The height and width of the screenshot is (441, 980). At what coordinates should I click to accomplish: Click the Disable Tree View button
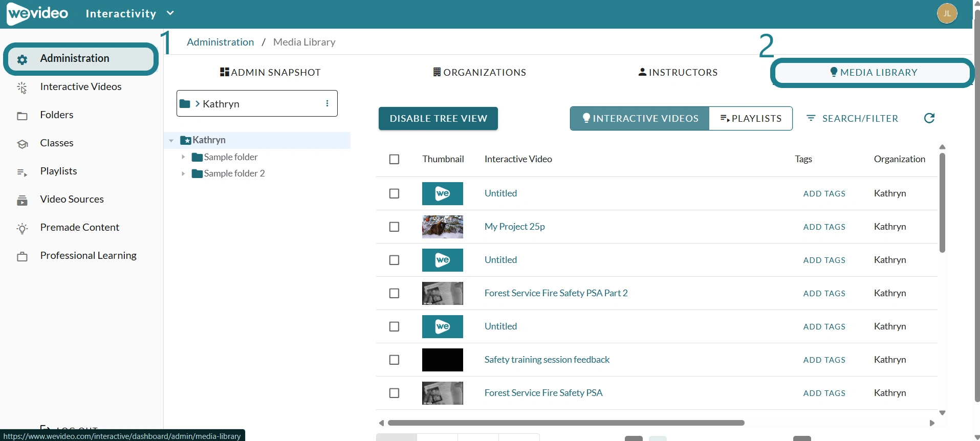point(438,118)
